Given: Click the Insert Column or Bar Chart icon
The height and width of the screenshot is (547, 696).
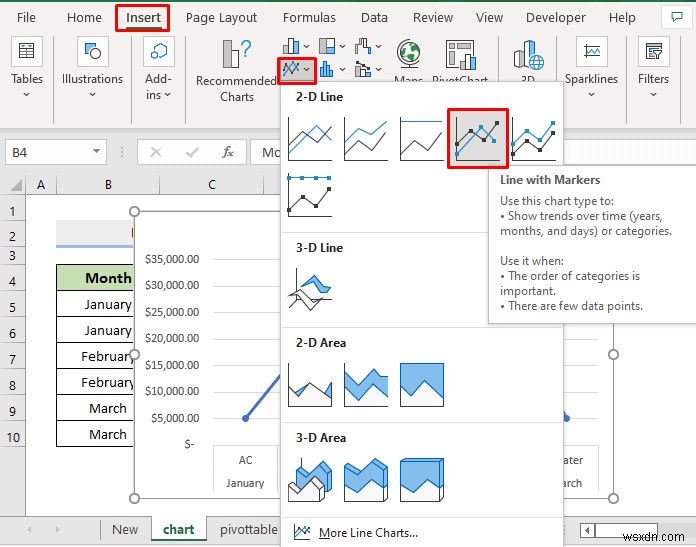Looking at the screenshot, I should click(x=291, y=46).
